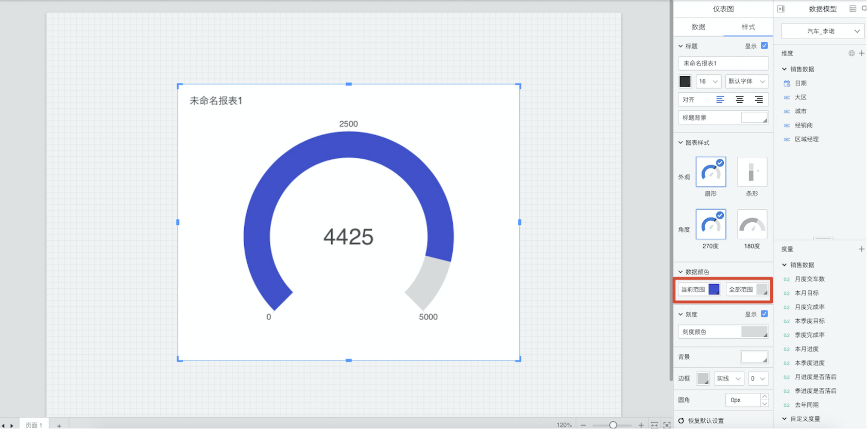Uncheck the 刻度 显示 checkbox
The width and height of the screenshot is (868, 429).
pos(764,314)
